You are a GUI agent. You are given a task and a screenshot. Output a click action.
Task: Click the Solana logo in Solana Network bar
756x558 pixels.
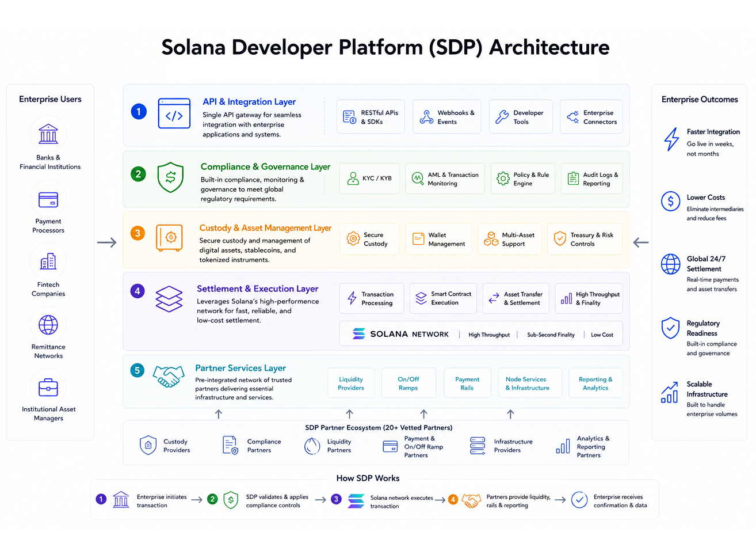click(359, 333)
